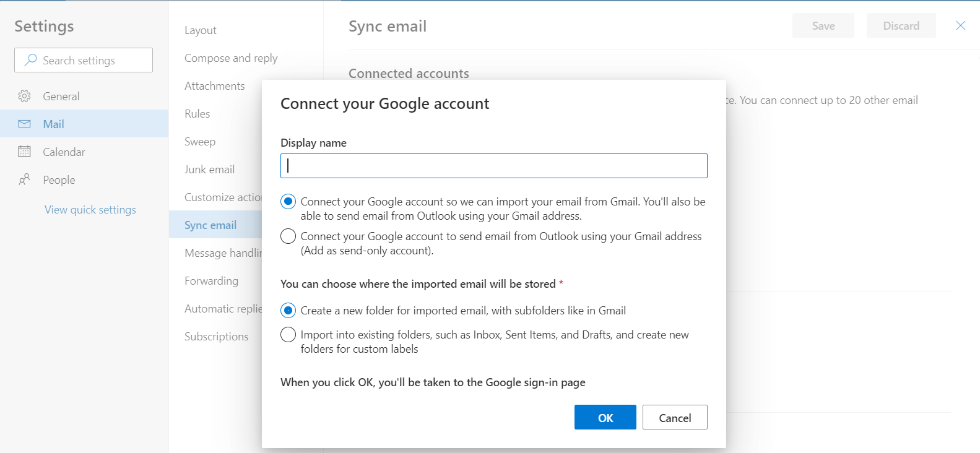The image size is (980, 453).
Task: Go to Layout mail settings
Action: point(201,30)
